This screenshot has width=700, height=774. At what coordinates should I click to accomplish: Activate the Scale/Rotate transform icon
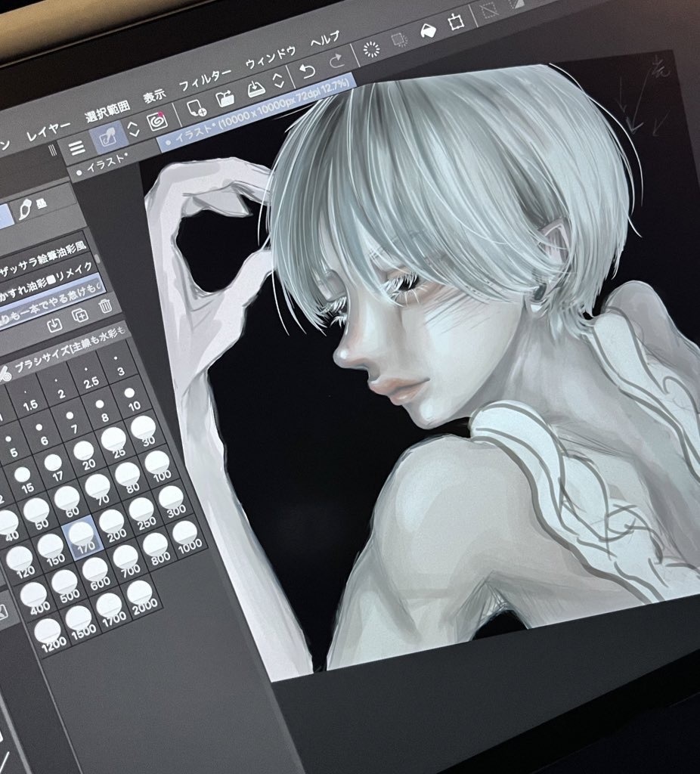[455, 22]
